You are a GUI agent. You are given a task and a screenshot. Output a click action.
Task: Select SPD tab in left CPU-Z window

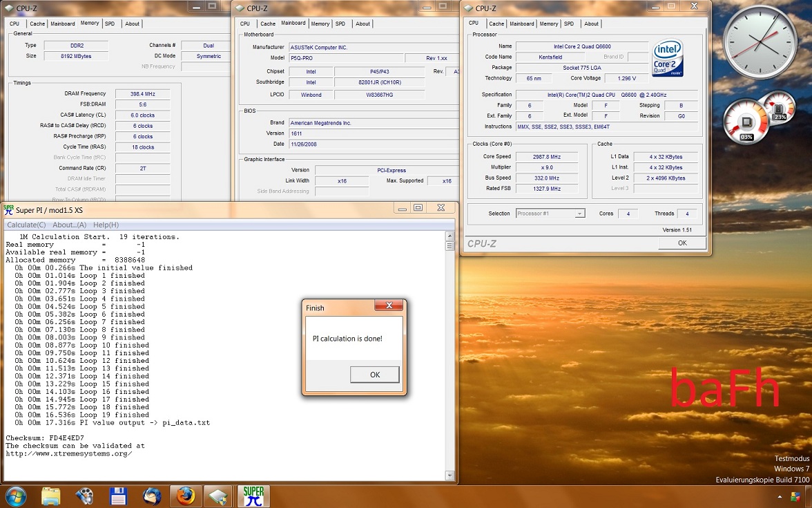click(x=110, y=23)
